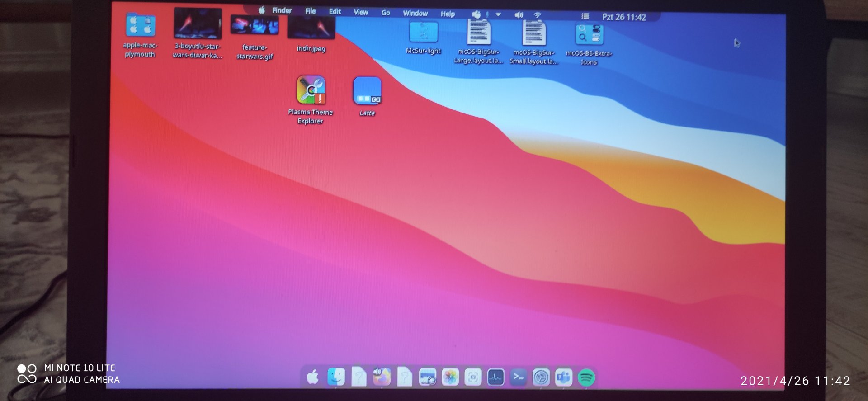Click the clock showing Pzt 26 11:42
The width and height of the screenshot is (868, 401).
pyautogui.click(x=624, y=17)
